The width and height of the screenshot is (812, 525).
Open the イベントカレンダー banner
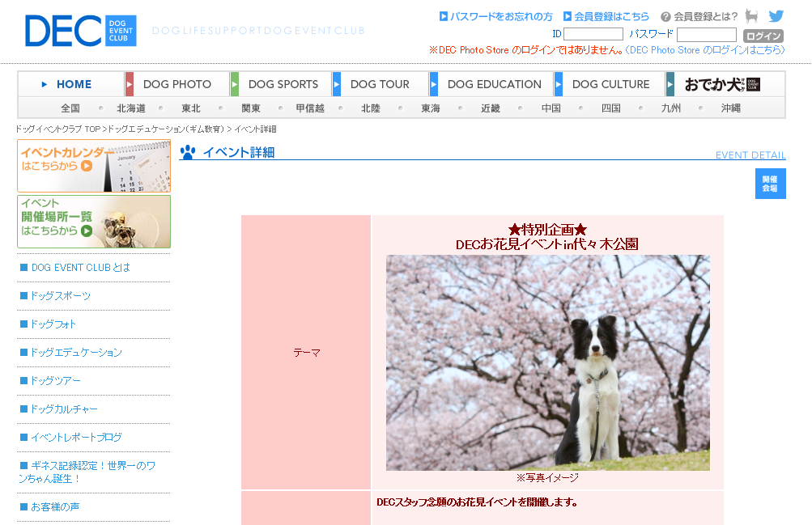tap(94, 166)
